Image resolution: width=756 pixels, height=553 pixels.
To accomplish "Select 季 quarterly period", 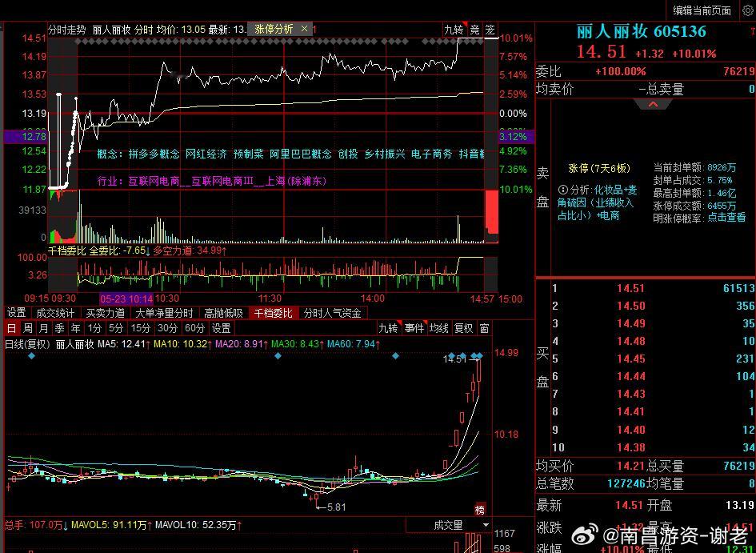I will tap(59, 328).
